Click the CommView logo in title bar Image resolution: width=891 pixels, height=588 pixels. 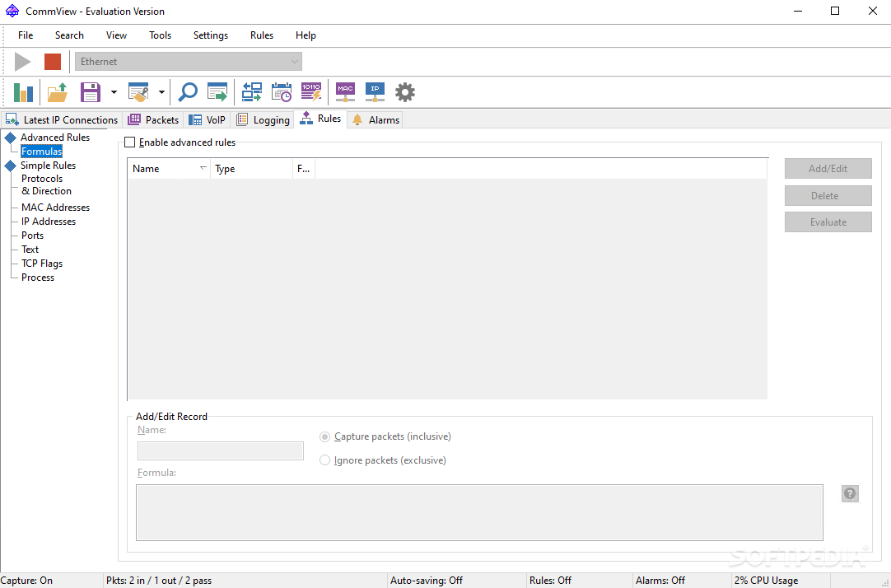coord(12,11)
